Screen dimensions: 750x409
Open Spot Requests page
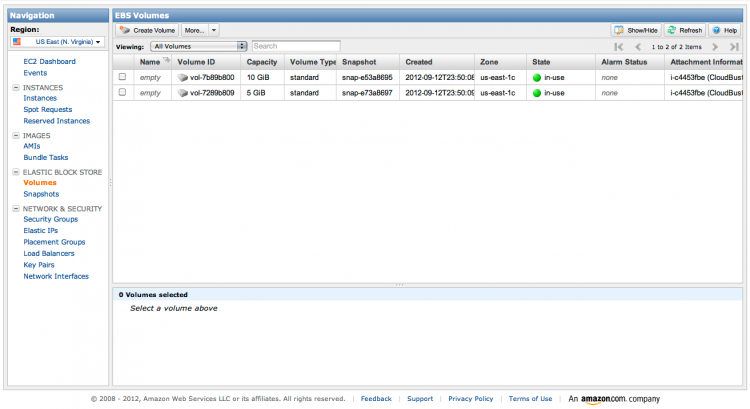click(x=47, y=110)
